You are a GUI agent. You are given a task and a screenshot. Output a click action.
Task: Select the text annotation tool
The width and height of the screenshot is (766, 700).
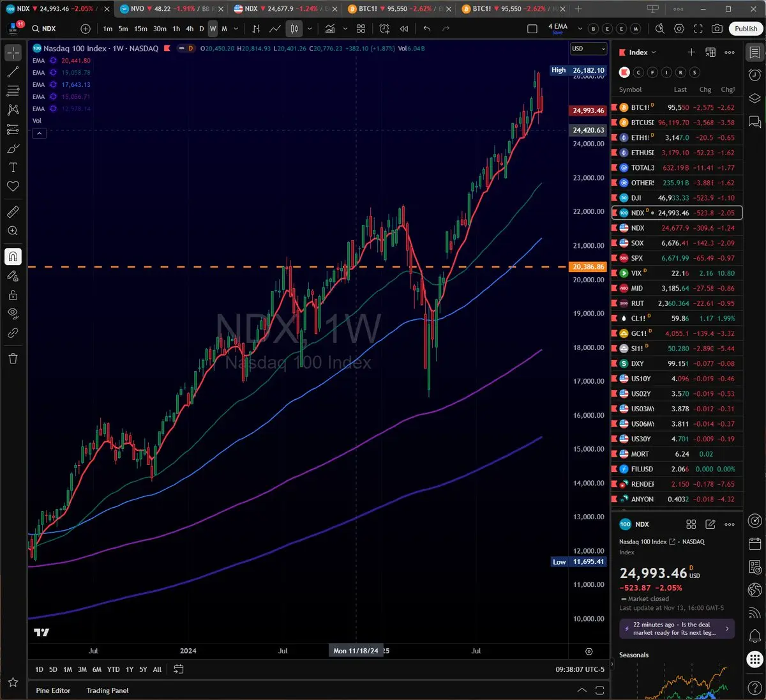tap(13, 167)
